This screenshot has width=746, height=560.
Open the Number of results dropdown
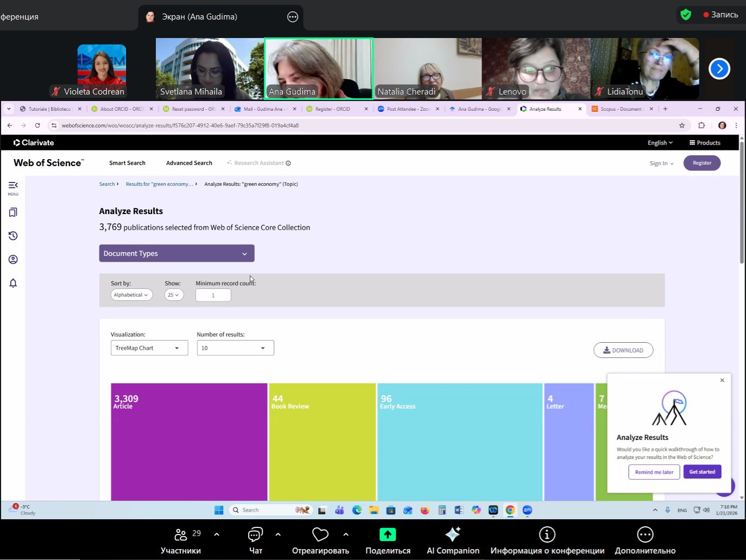[x=235, y=348]
